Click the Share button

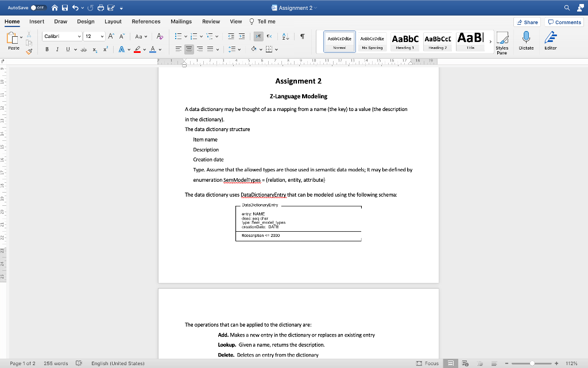tap(527, 22)
